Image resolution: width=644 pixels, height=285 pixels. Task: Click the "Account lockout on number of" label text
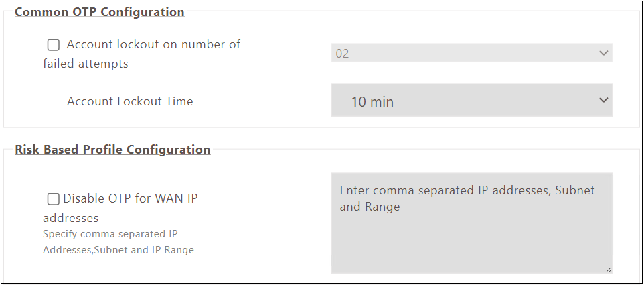pyautogui.click(x=153, y=44)
